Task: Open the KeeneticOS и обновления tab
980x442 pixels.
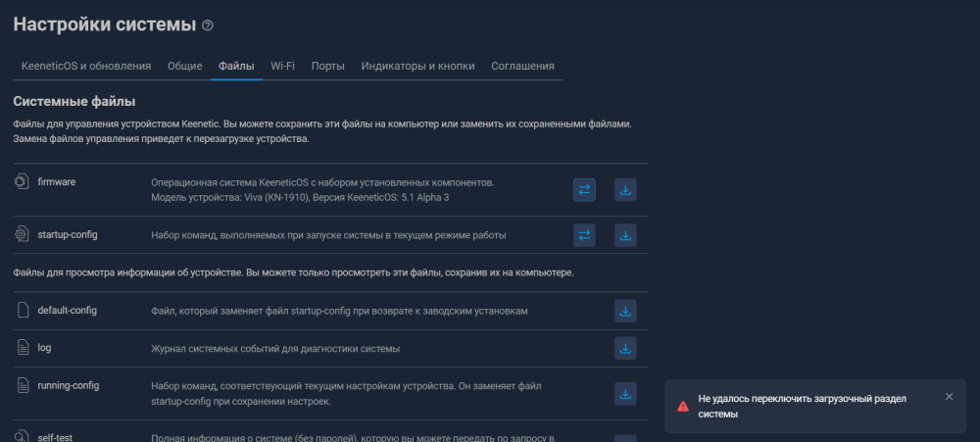Action: (x=86, y=66)
